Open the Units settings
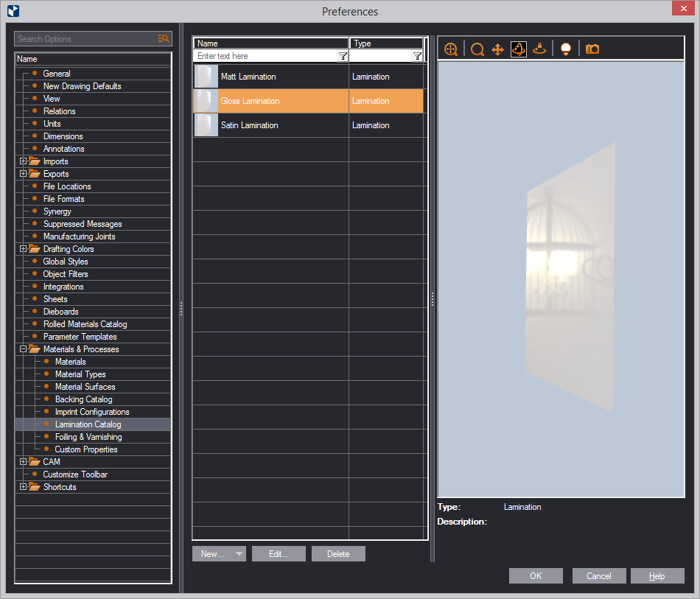Viewport: 700px width, 599px height. (x=52, y=124)
